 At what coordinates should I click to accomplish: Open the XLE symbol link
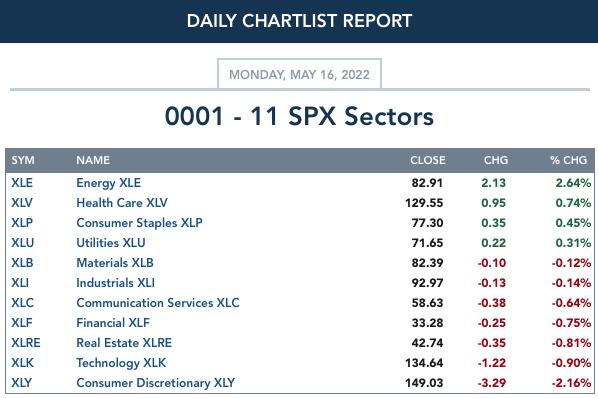(x=22, y=183)
